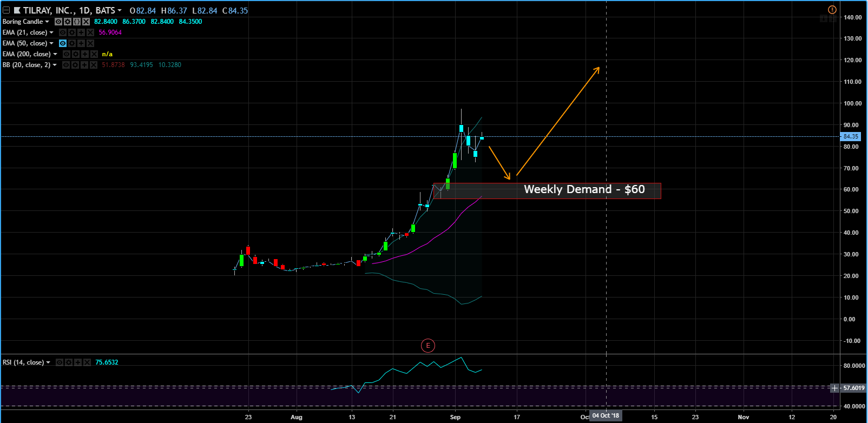Open EMA (200, close) dropdown arrow
The height and width of the screenshot is (423, 868).
pos(55,54)
